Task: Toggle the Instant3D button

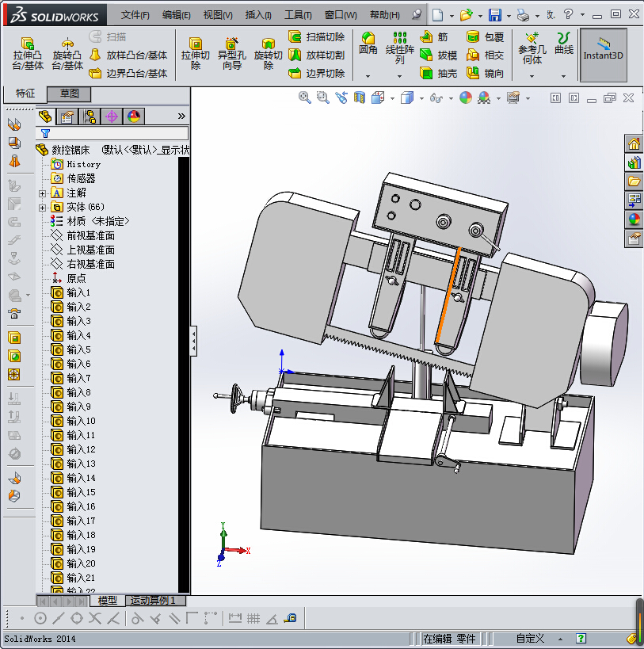Action: (x=604, y=55)
